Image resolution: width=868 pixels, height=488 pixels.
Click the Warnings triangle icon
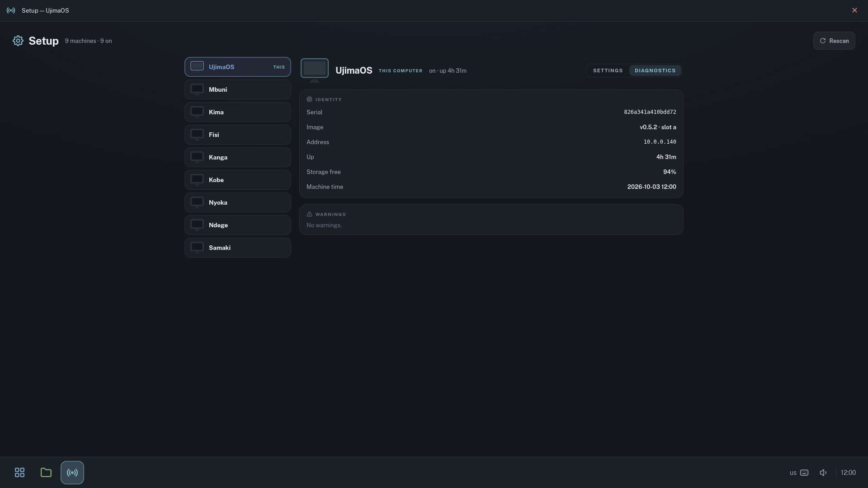click(x=309, y=214)
